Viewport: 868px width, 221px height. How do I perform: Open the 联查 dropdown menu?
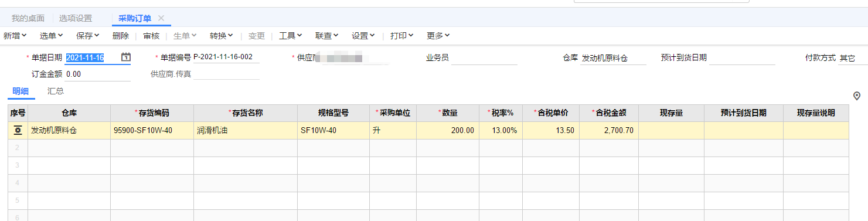[327, 36]
